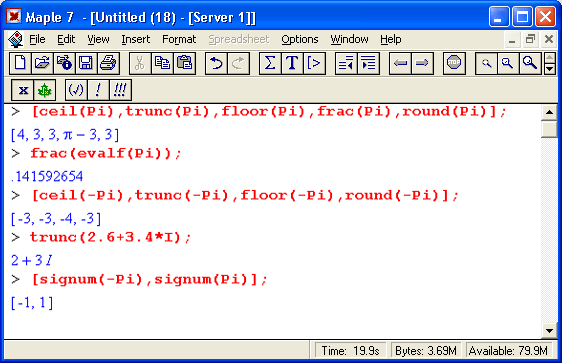The image size is (562, 363).
Task: Save the worksheet with the floppy disk icon
Action: [86, 63]
